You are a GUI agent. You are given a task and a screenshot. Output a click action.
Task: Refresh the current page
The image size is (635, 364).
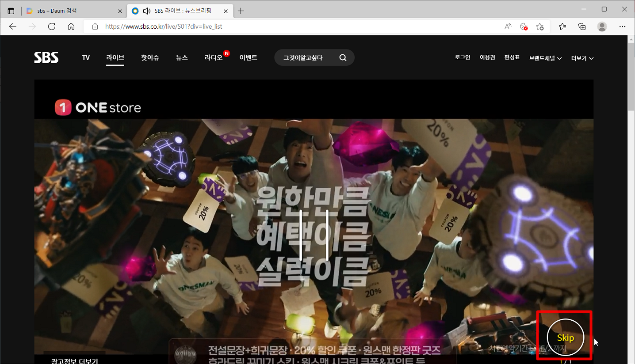[x=51, y=27]
